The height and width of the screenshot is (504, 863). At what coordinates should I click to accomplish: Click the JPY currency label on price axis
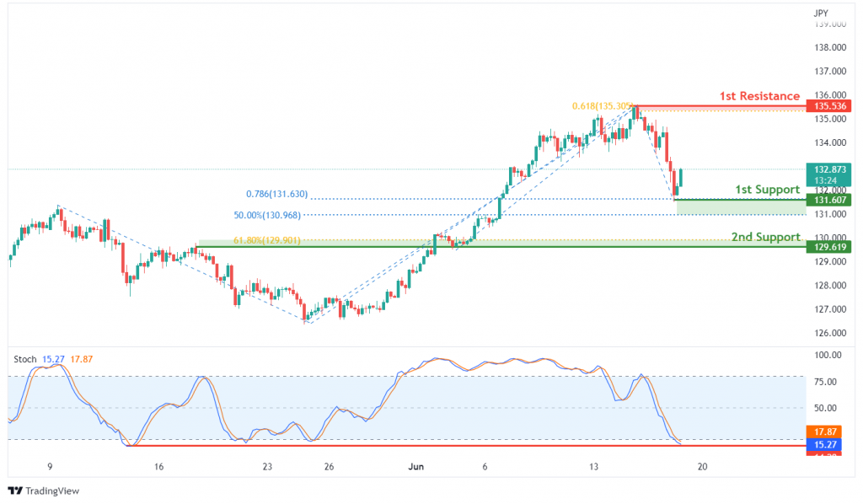[x=821, y=13]
